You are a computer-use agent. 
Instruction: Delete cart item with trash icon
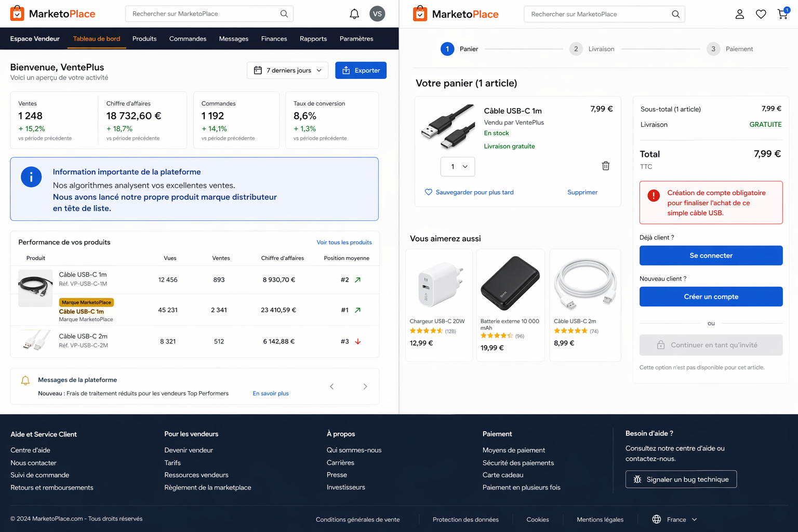click(605, 166)
